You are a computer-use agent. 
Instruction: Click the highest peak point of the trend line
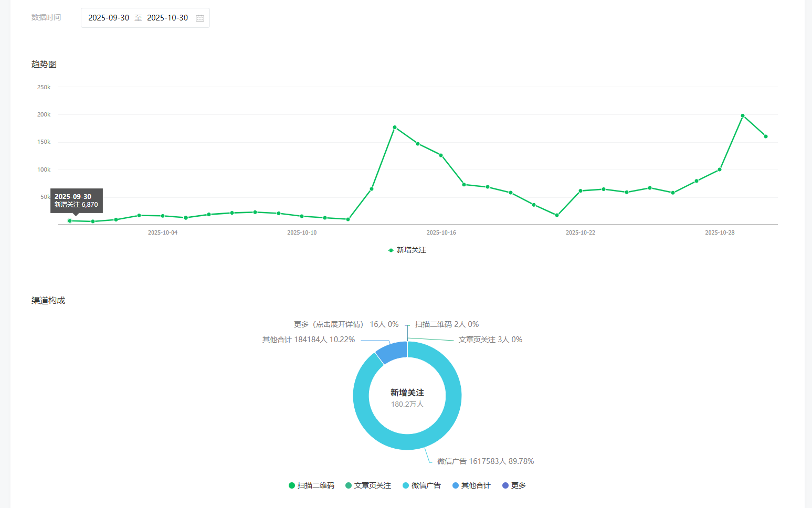pyautogui.click(x=743, y=115)
